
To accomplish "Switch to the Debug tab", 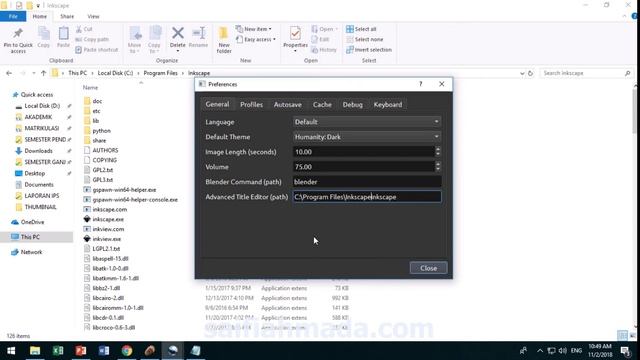I will click(353, 104).
